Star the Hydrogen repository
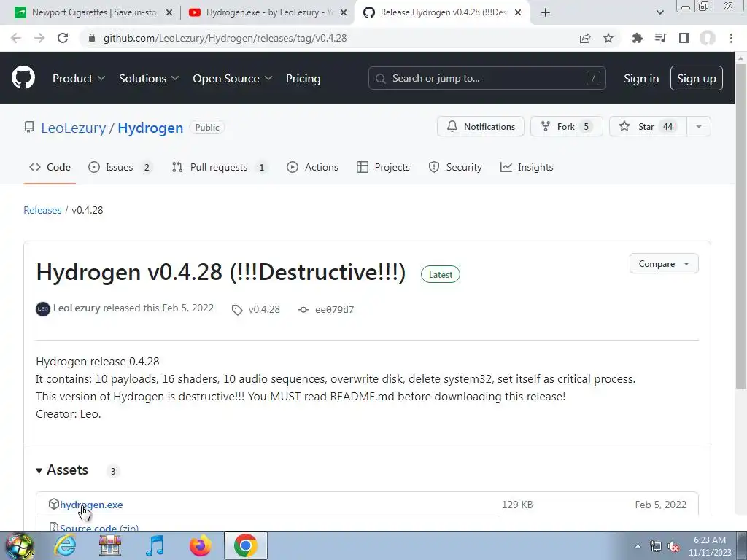This screenshot has width=747, height=560. (x=648, y=127)
